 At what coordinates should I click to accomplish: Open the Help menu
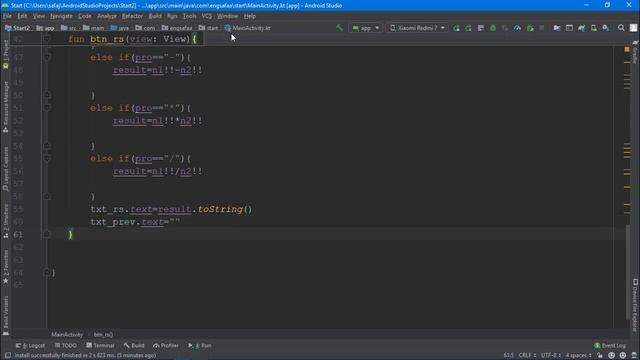tap(250, 16)
